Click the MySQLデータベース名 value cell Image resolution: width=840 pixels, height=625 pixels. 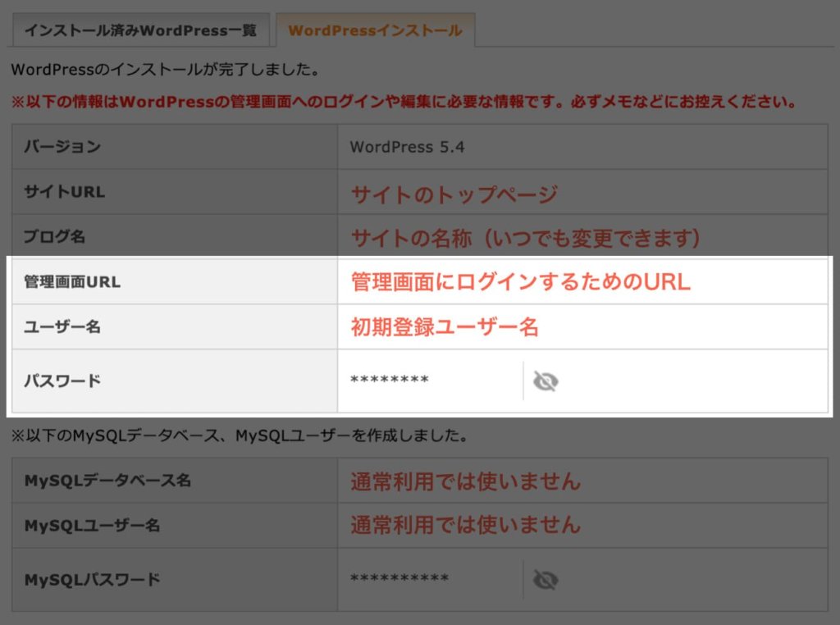pos(583,481)
